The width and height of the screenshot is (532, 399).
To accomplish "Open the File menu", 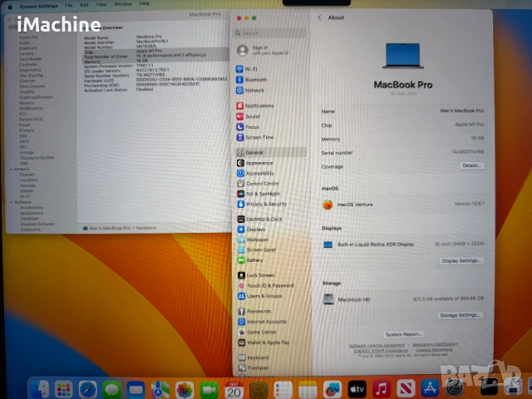I will 69,6.
